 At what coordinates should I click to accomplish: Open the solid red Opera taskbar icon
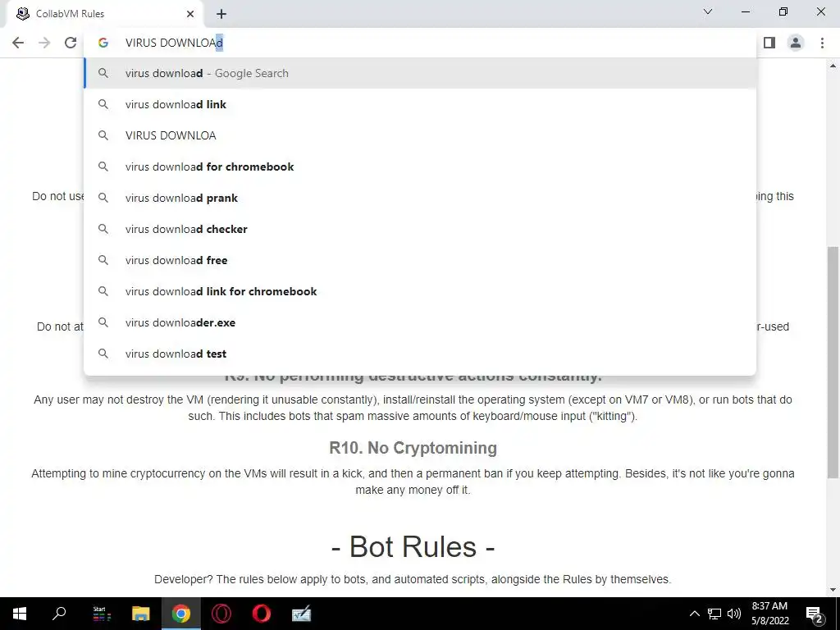point(262,614)
